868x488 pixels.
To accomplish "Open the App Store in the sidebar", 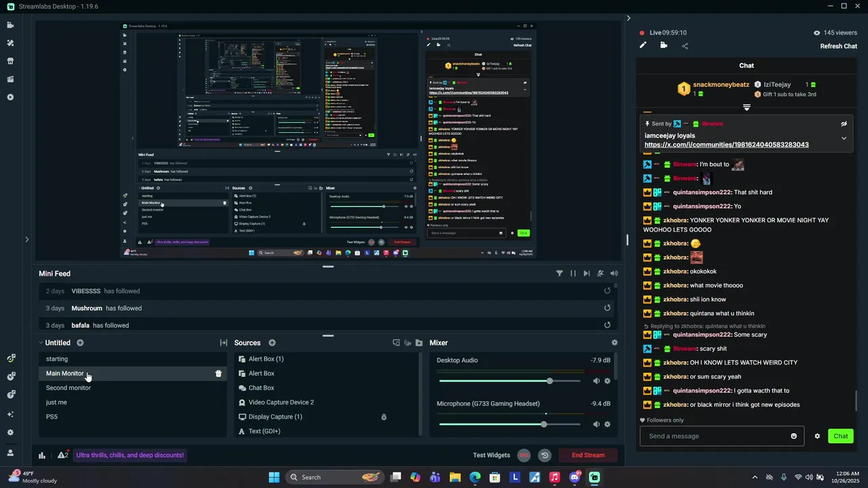I will 10,61.
